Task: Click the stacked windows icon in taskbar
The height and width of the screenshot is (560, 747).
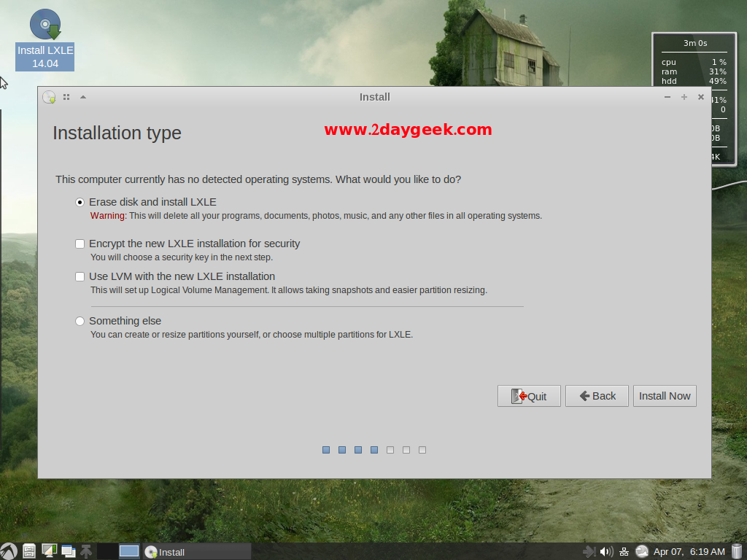Action: (x=69, y=551)
